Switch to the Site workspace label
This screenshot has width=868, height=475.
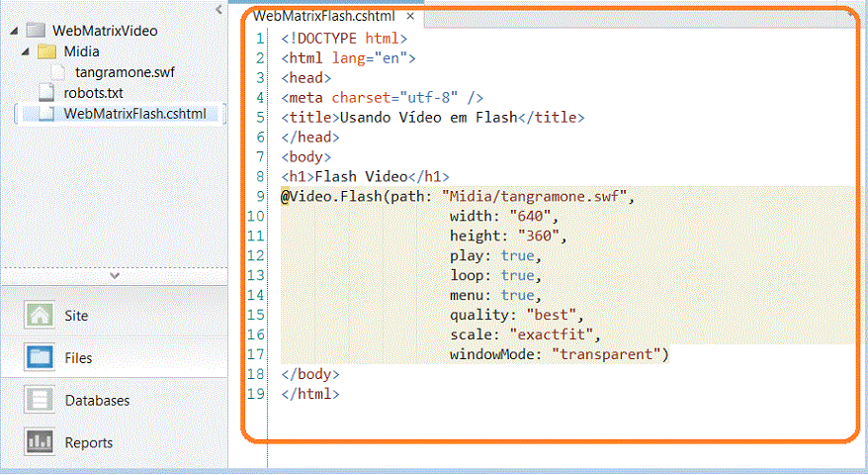[x=76, y=316]
